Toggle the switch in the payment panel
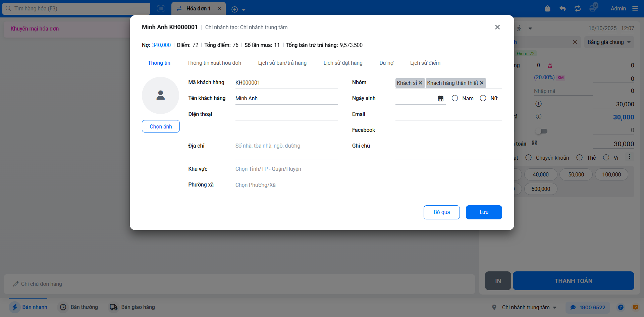Viewport: 644px width, 317px height. click(542, 131)
